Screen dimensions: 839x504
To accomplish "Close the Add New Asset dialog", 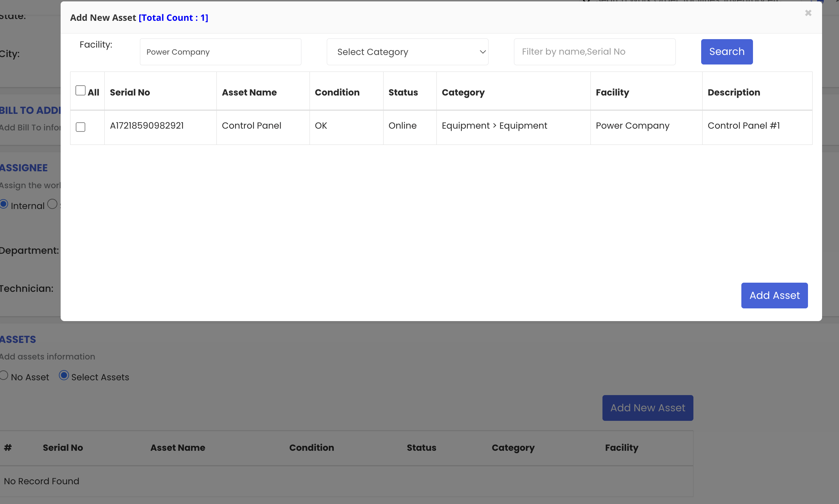I will tap(808, 13).
